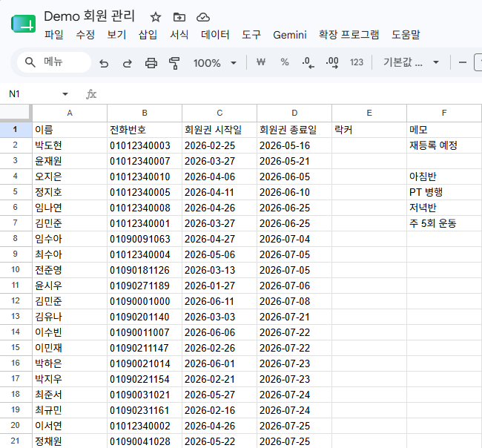Open the 삽입 menu
The width and height of the screenshot is (482, 448).
coord(148,34)
